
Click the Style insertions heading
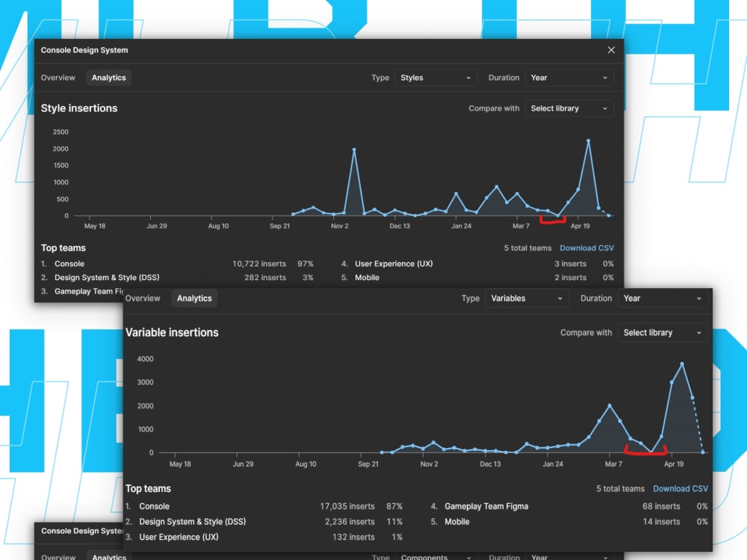(x=79, y=108)
